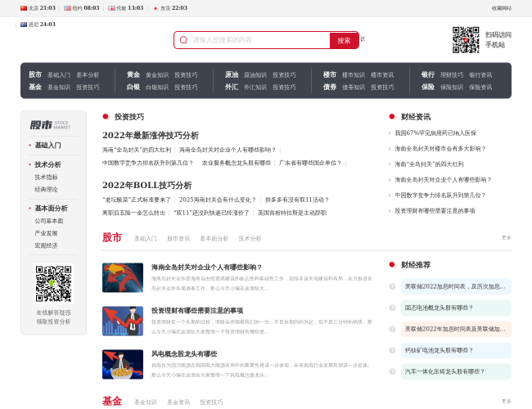Open 原油 category in navigation bar

[232, 74]
